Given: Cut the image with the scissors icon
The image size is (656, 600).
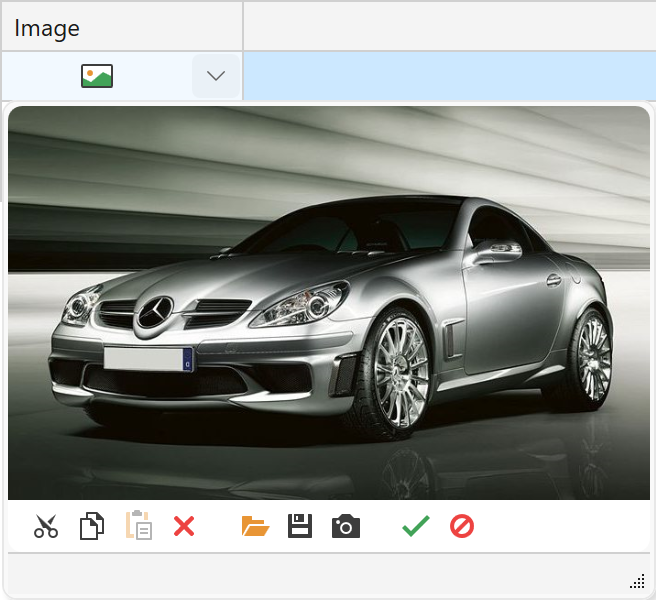Looking at the screenshot, I should coord(46,526).
